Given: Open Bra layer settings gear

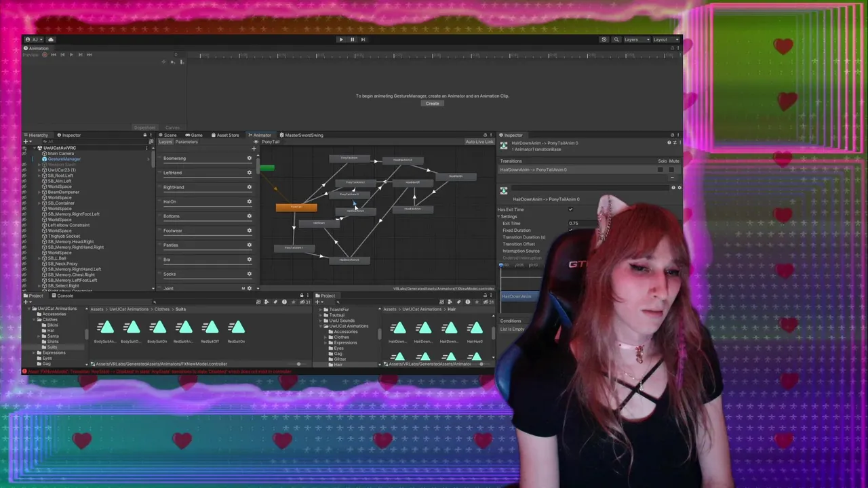Looking at the screenshot, I should 249,259.
